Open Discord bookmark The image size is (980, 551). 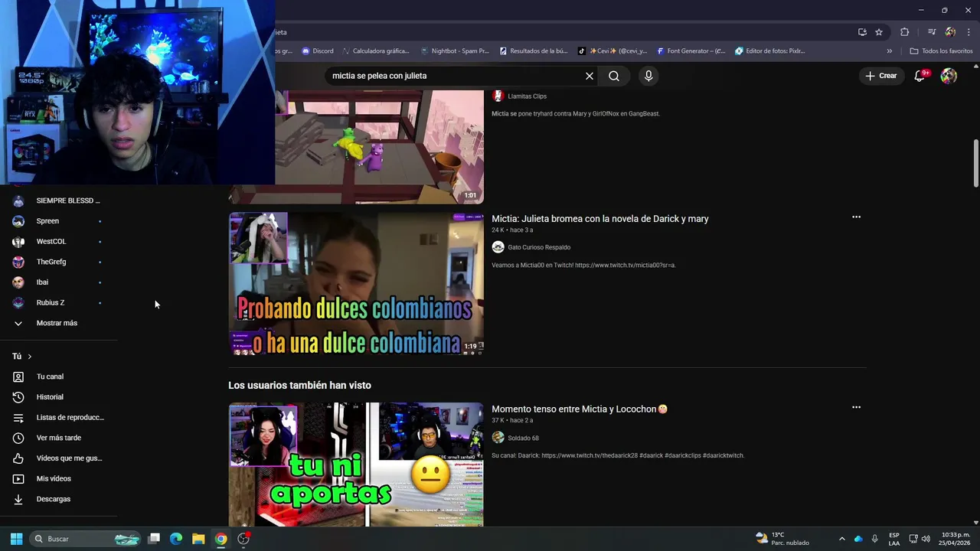[318, 51]
